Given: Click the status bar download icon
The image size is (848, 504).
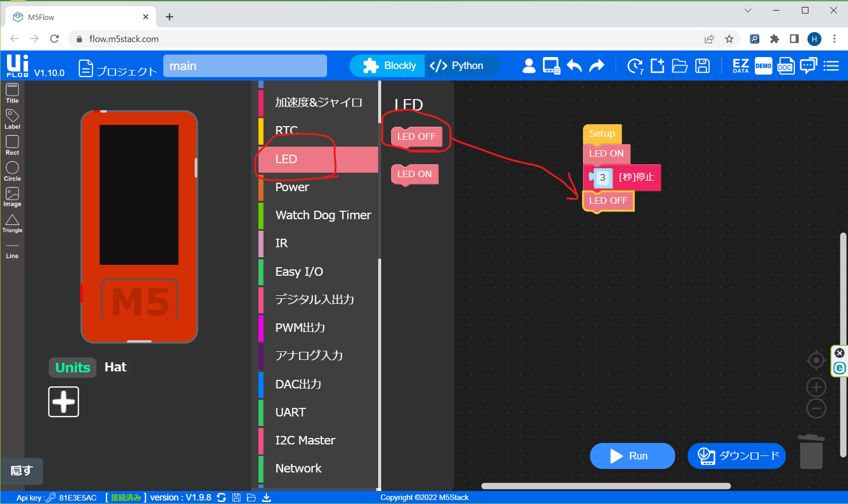Looking at the screenshot, I should (x=266, y=497).
